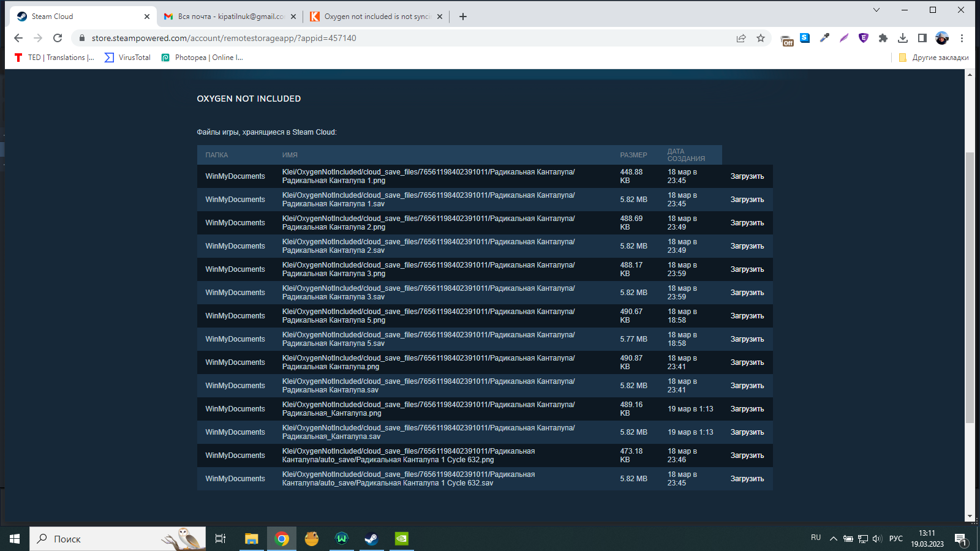Image resolution: width=980 pixels, height=551 pixels.
Task: Close the Steam Cloud tab
Action: (147, 17)
